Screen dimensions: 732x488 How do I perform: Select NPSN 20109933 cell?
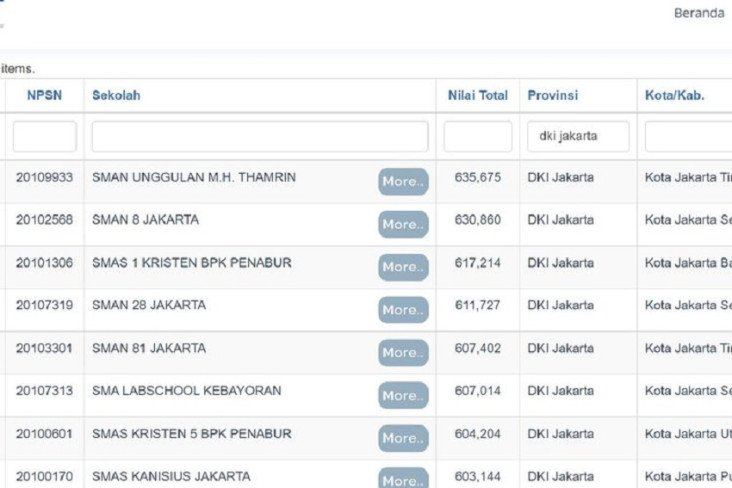click(x=44, y=177)
